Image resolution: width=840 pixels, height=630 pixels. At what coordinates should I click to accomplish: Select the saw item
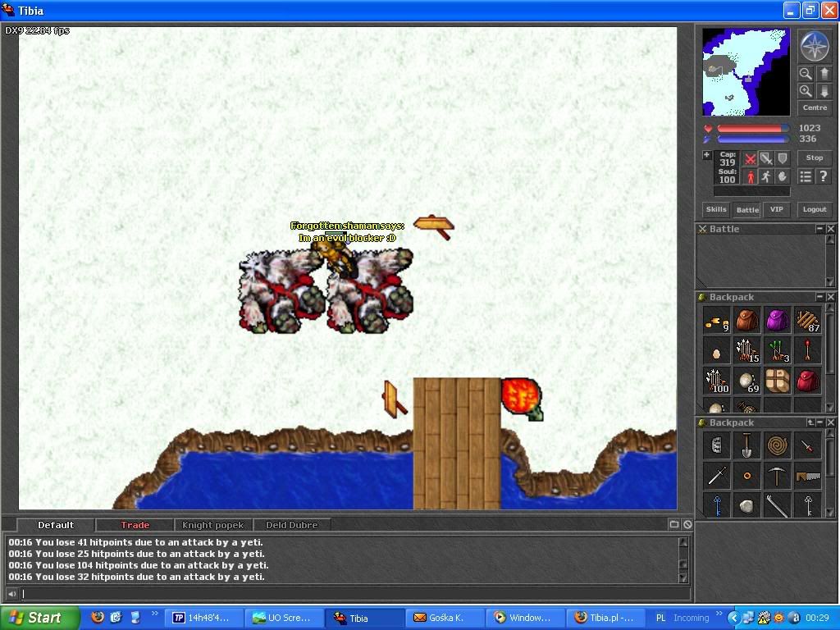click(x=807, y=477)
